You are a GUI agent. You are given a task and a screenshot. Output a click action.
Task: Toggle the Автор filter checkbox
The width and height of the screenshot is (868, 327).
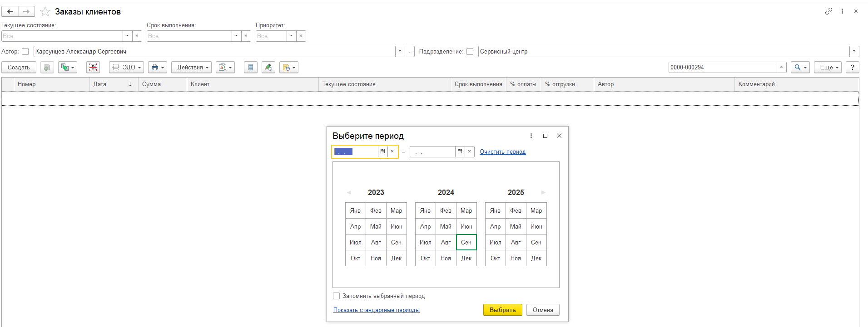25,52
